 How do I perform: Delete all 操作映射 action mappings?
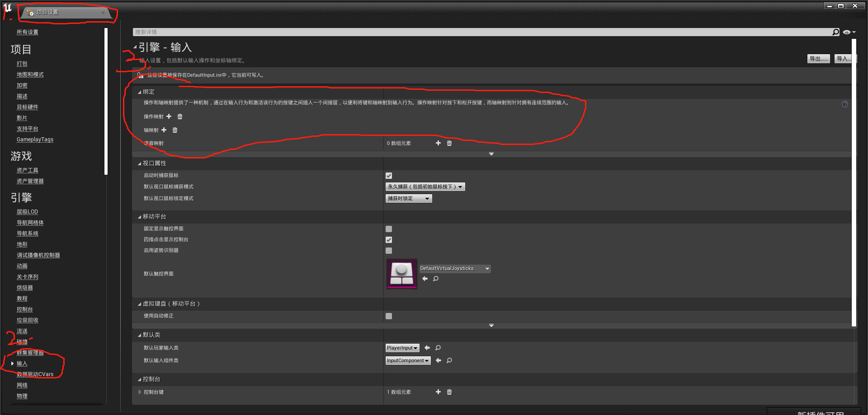tap(180, 117)
